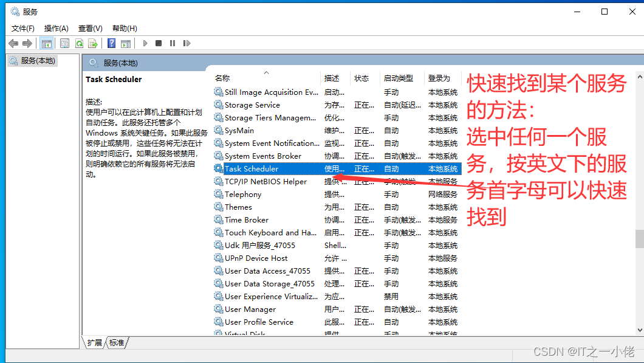Select the System Event Notification... service
This screenshot has width=644, height=363.
272,143
